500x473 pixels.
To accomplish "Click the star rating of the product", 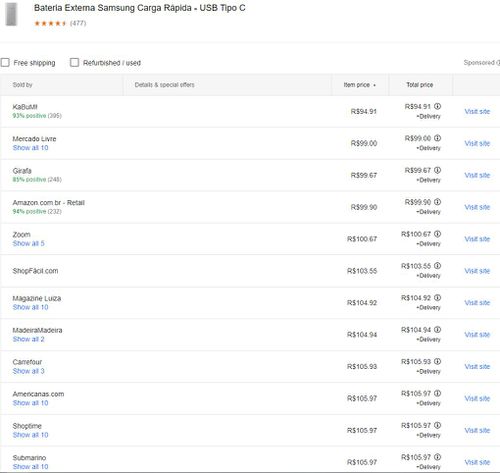I will click(x=50, y=23).
